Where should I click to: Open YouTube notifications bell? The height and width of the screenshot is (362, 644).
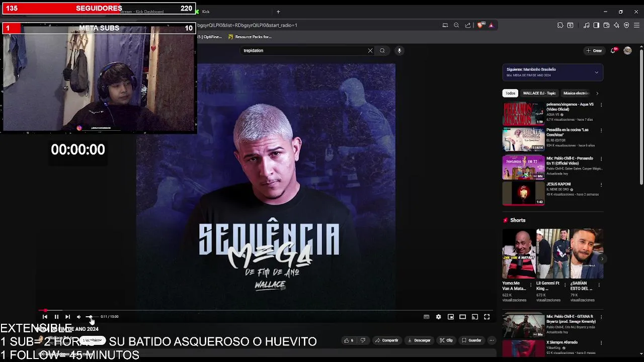pos(613,50)
